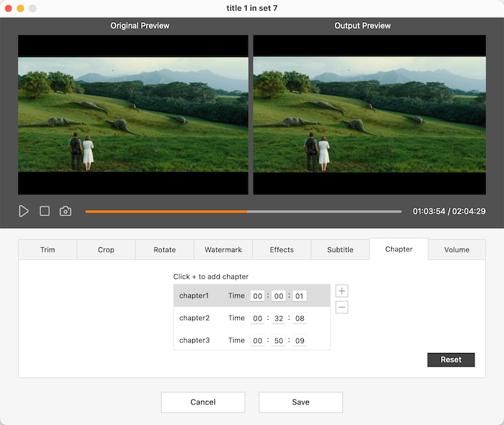Close the window with the red button
Screen dimensions: 504x425
tap(9, 8)
